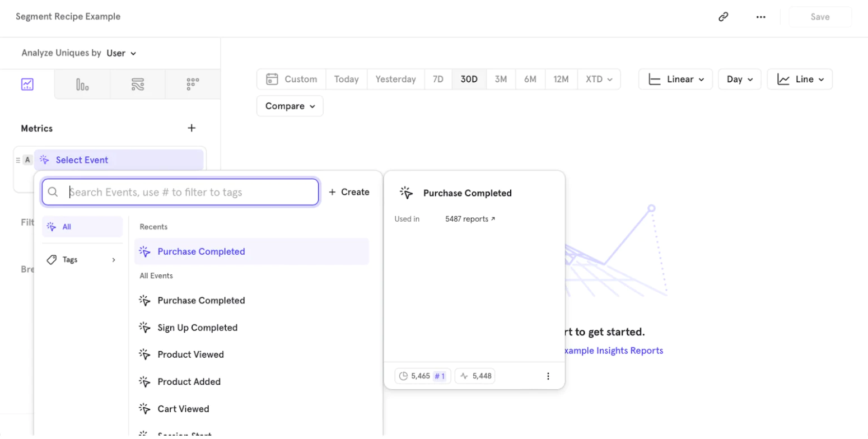
Task: Add a new metric with plus icon
Action: [192, 128]
